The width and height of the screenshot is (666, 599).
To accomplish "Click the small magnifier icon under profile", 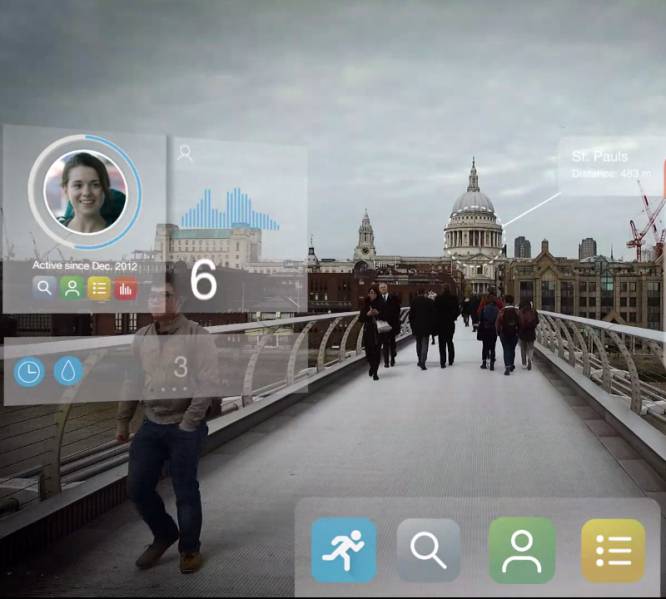I will 44,288.
